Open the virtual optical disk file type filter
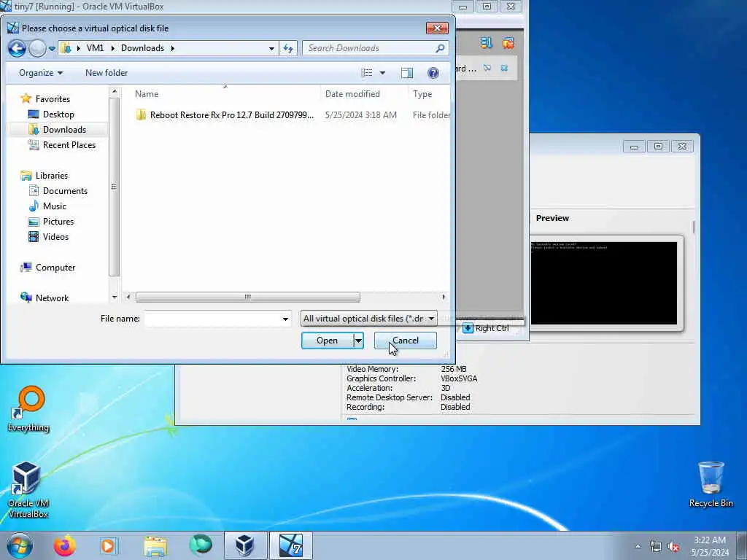 click(x=368, y=319)
